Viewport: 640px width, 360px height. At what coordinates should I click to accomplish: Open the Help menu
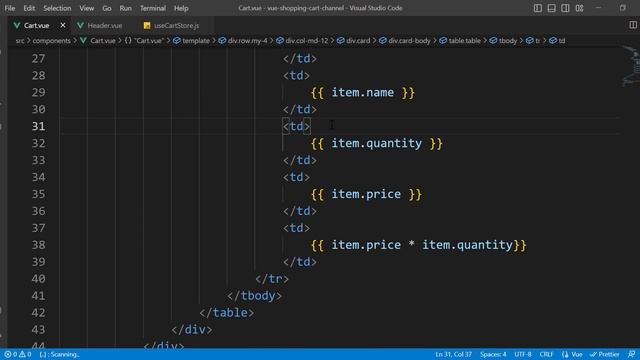pos(181,8)
